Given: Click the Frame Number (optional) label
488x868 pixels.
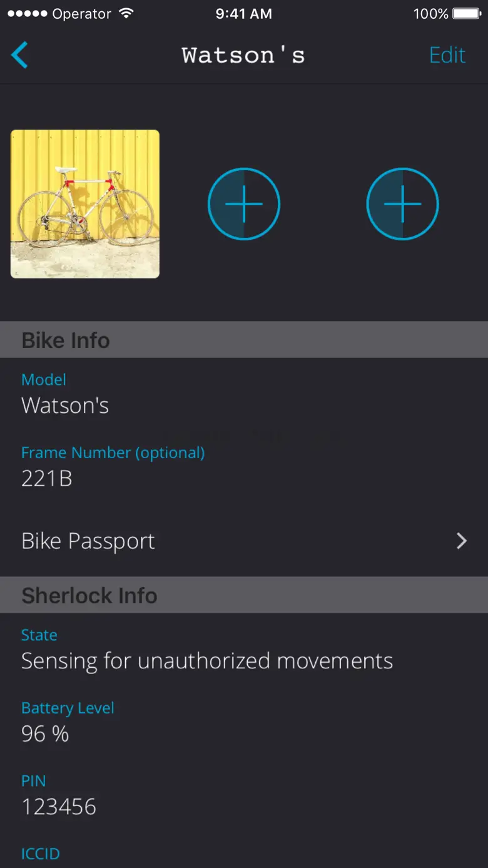Looking at the screenshot, I should point(113,452).
